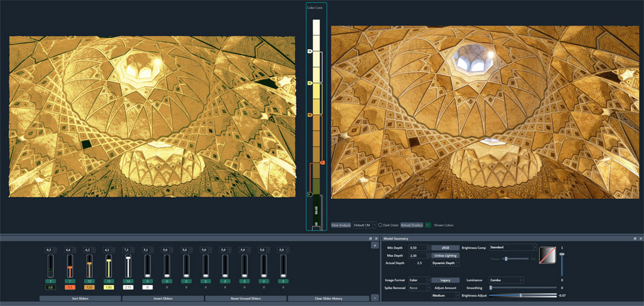This screenshot has height=306, width=644.
Task: Click the Sort Sliders button
Action: click(80, 298)
